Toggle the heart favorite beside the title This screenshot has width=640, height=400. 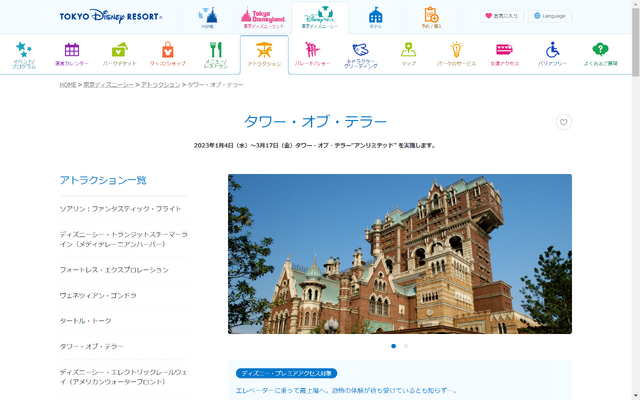coord(564,122)
